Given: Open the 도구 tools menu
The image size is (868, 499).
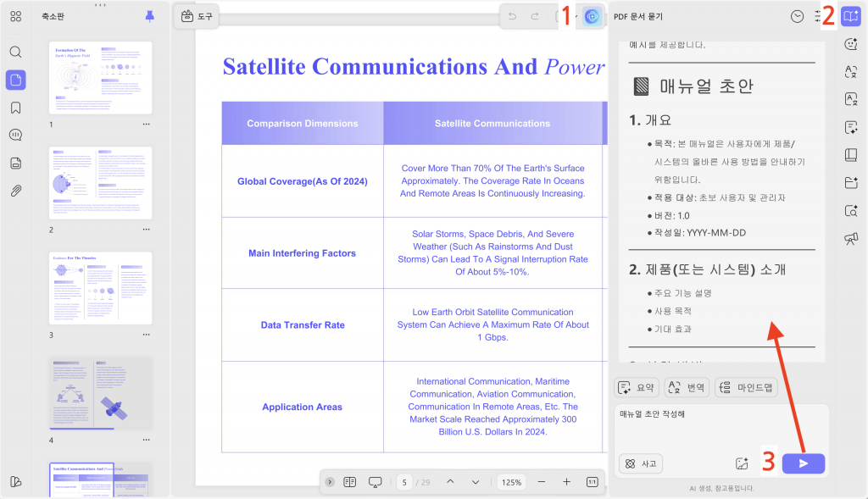Looking at the screenshot, I should pyautogui.click(x=197, y=17).
